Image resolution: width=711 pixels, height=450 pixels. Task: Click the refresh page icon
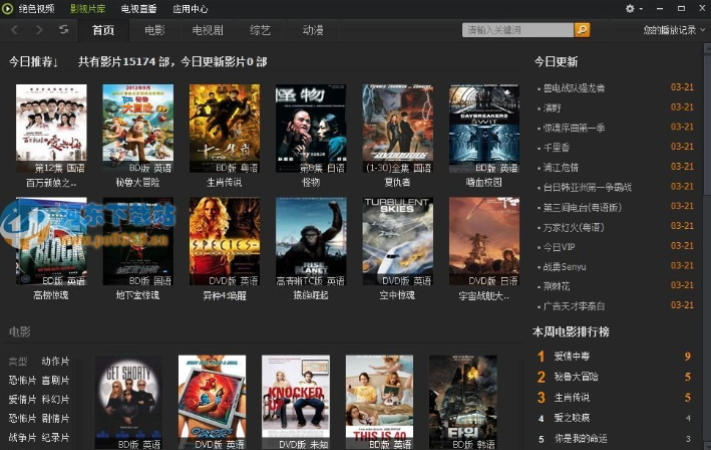pos(64,30)
